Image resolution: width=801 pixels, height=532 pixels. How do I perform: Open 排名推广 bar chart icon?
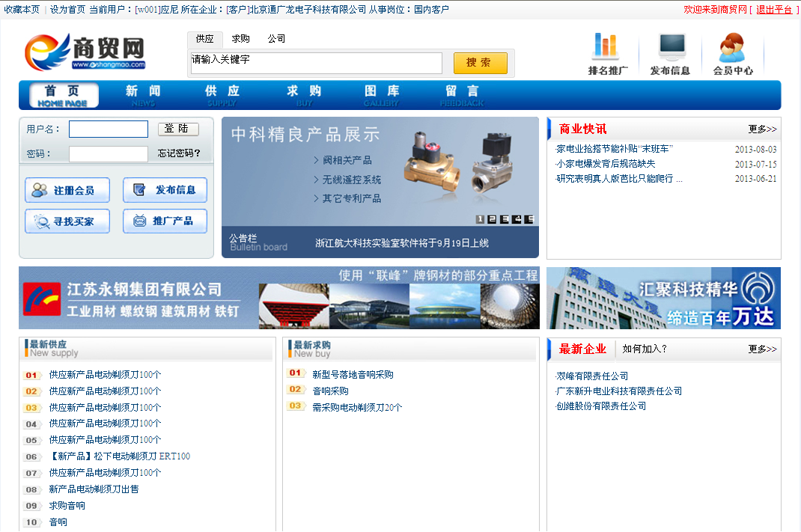(x=607, y=54)
